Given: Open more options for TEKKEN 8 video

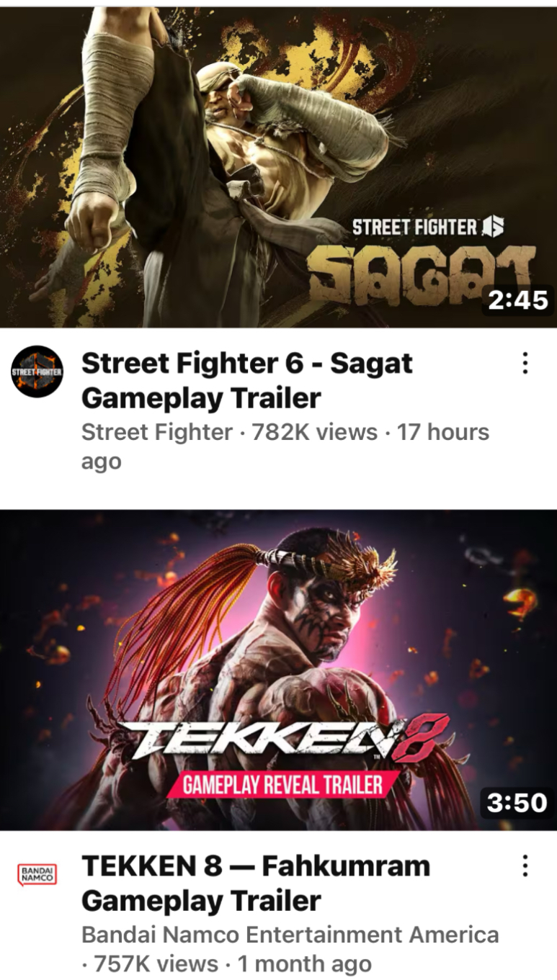Looking at the screenshot, I should point(525,865).
